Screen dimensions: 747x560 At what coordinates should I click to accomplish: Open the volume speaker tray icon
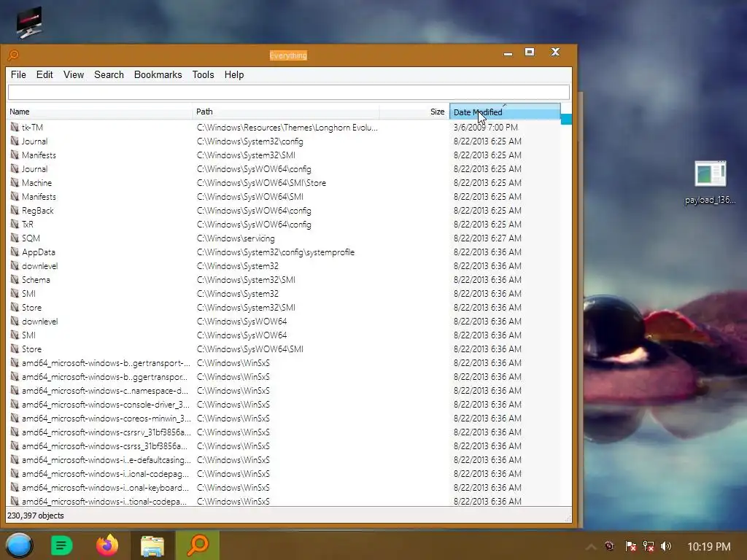point(666,546)
